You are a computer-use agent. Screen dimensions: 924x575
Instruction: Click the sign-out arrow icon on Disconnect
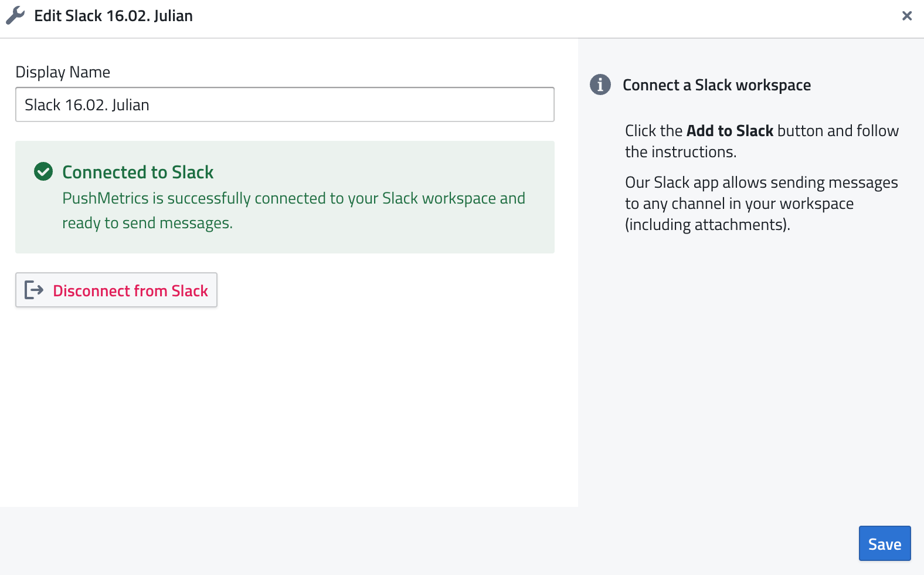34,290
